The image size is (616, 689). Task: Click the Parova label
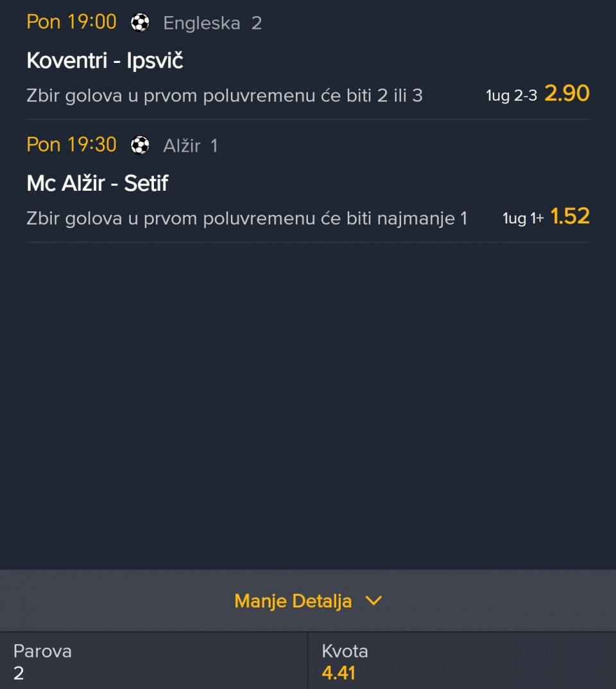click(42, 651)
